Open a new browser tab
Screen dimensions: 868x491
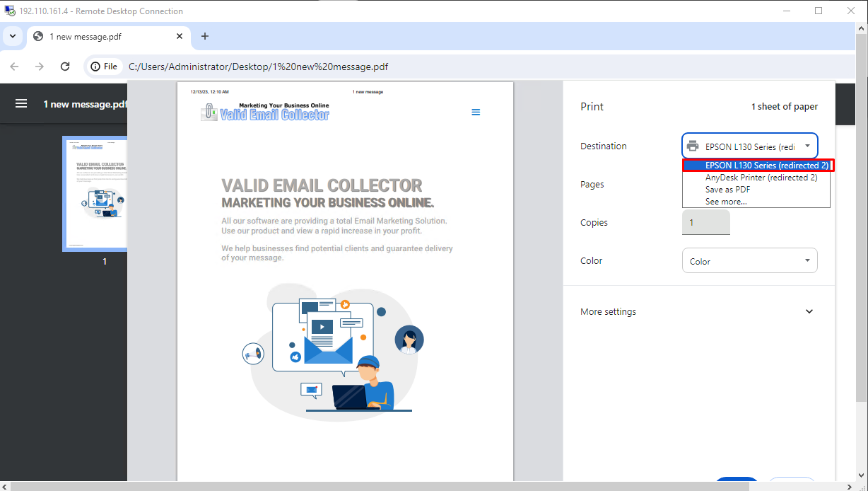pyautogui.click(x=205, y=36)
